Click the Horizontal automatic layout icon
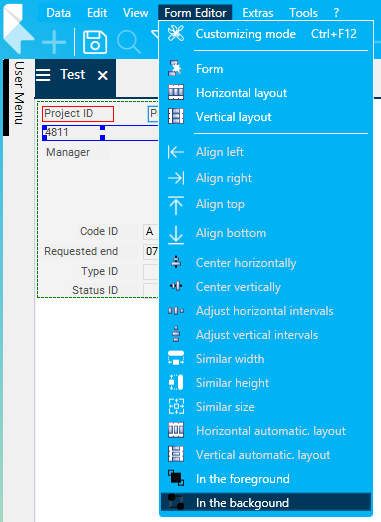The width and height of the screenshot is (381, 522). [x=176, y=430]
